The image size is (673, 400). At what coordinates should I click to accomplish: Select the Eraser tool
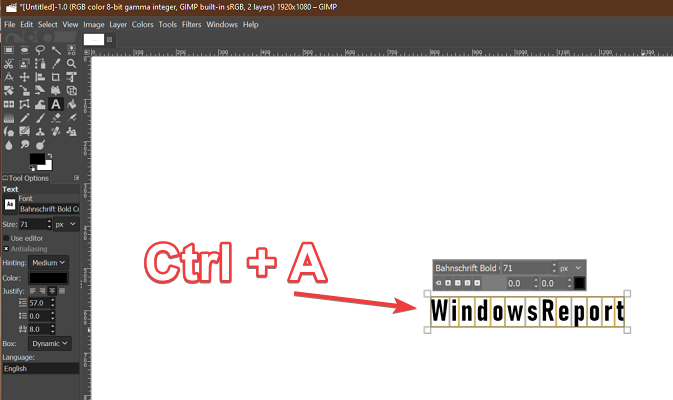click(56, 118)
